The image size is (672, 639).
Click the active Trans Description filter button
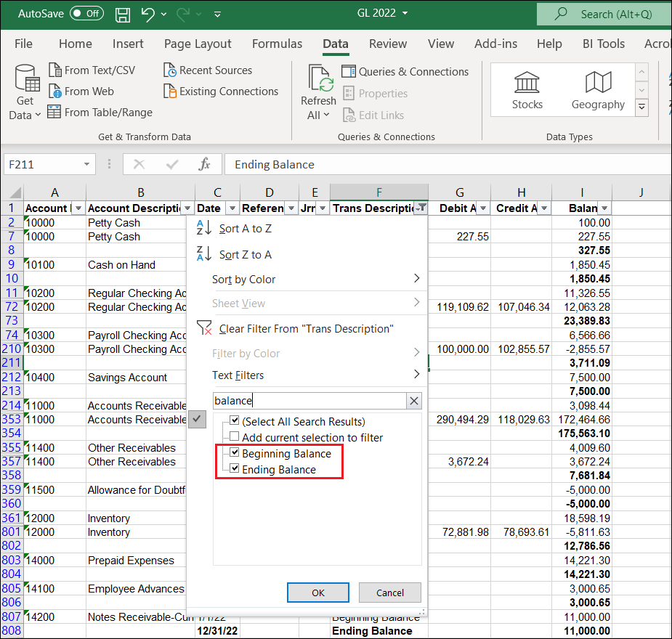click(x=421, y=208)
